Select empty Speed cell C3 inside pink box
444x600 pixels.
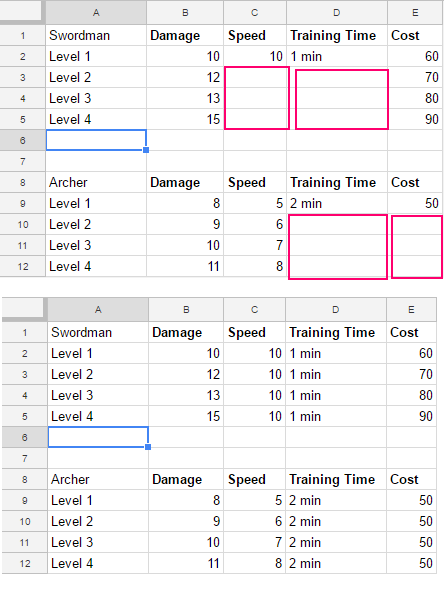pos(255,77)
